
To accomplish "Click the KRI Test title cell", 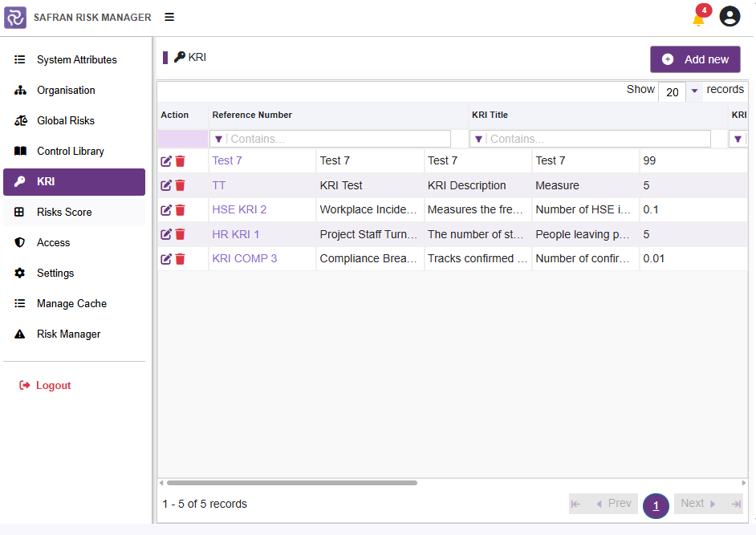I will 370,185.
